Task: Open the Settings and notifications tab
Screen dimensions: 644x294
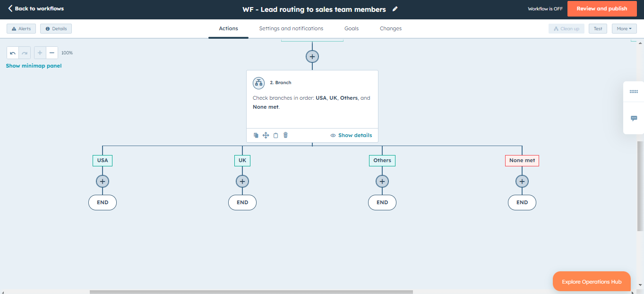Action: click(291, 28)
